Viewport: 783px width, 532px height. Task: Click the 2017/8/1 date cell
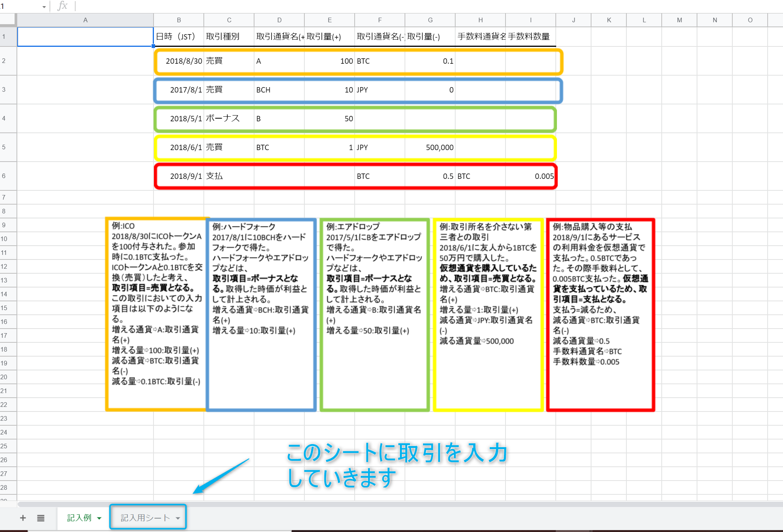(179, 90)
